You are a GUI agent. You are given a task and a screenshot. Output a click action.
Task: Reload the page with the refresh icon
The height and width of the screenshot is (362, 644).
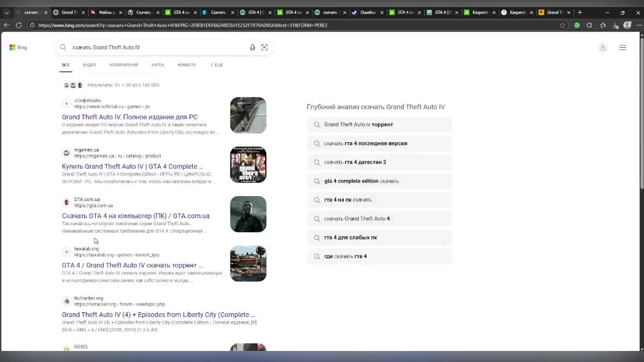(19, 25)
